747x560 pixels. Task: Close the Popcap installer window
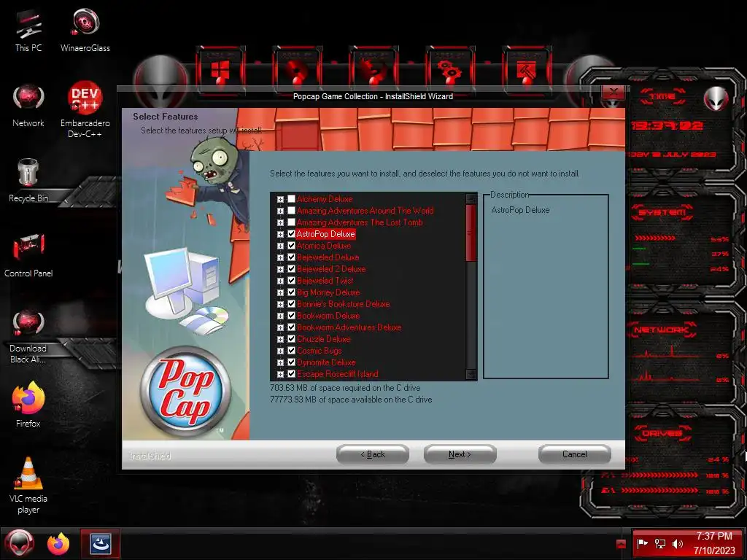point(613,92)
